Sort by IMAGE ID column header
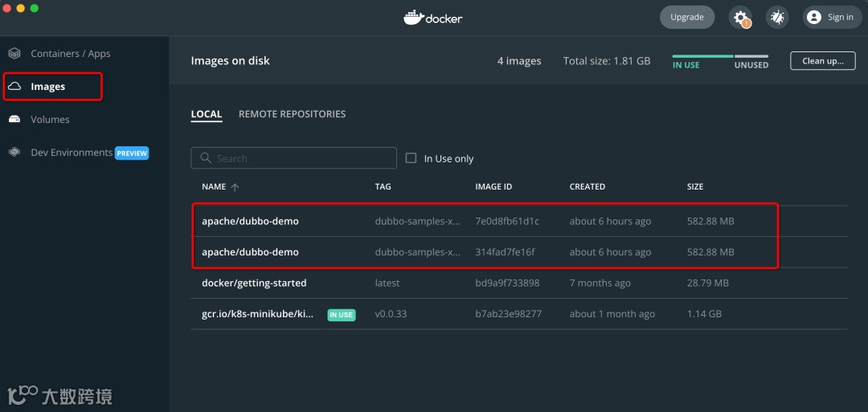Screen dimensions: 868x412 [493, 187]
